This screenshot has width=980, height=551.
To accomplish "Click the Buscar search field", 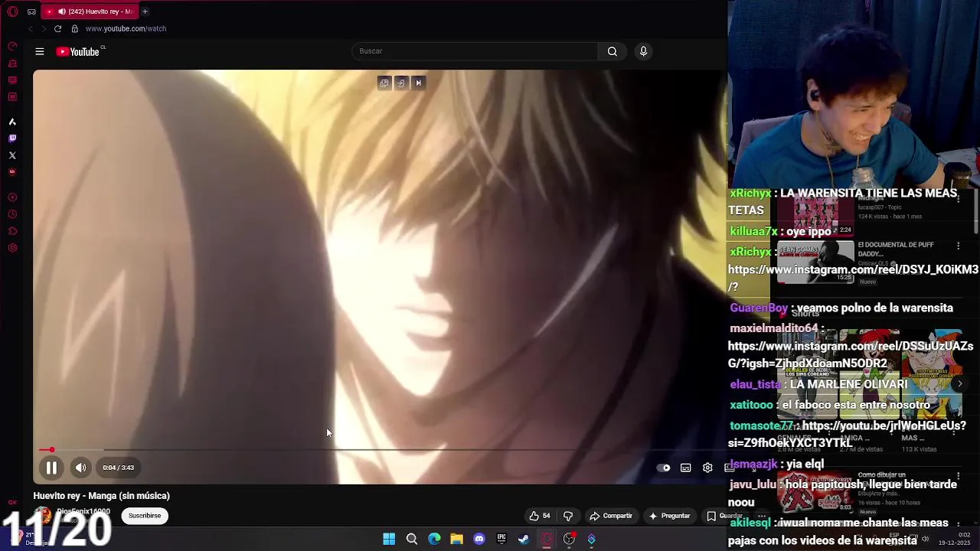I will (x=475, y=51).
